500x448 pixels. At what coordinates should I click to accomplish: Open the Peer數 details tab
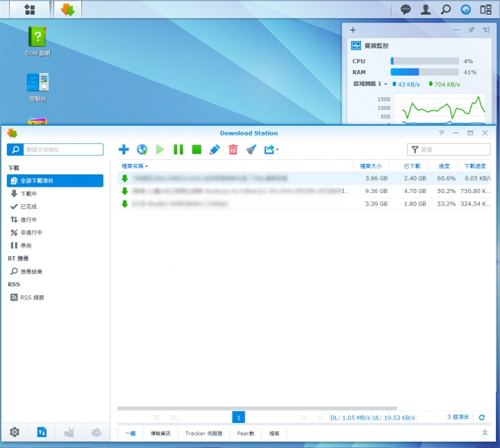[x=246, y=433]
